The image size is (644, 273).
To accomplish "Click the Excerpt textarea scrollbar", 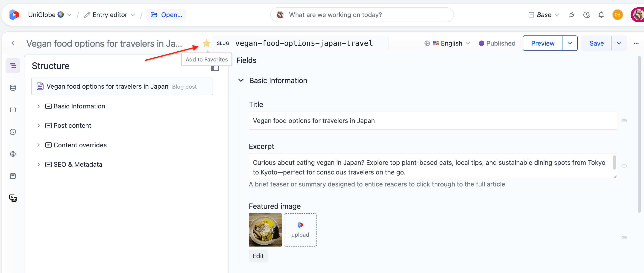I will coord(614,162).
